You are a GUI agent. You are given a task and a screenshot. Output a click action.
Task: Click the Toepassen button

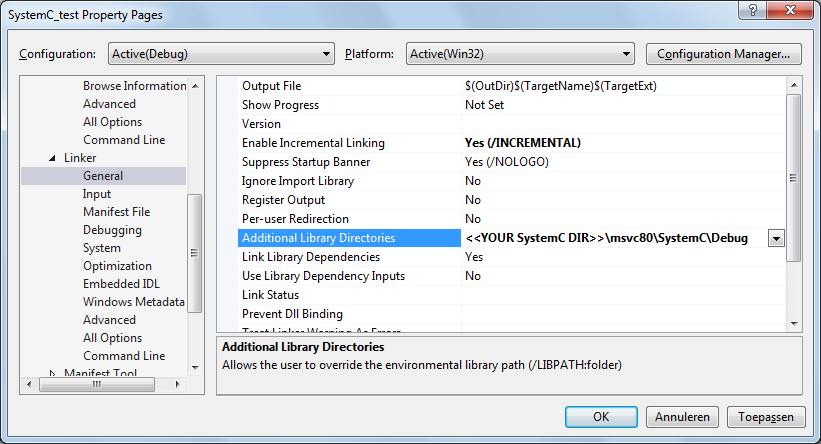point(765,416)
